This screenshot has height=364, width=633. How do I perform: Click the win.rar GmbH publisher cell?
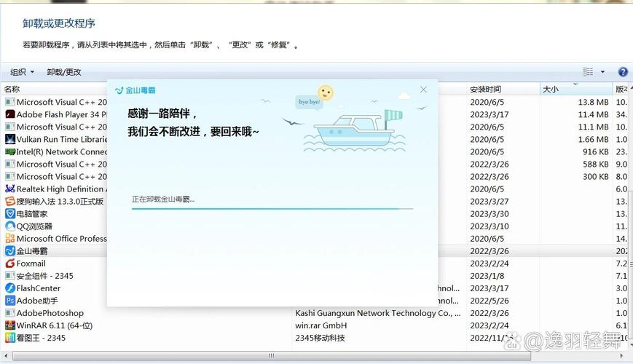click(321, 325)
